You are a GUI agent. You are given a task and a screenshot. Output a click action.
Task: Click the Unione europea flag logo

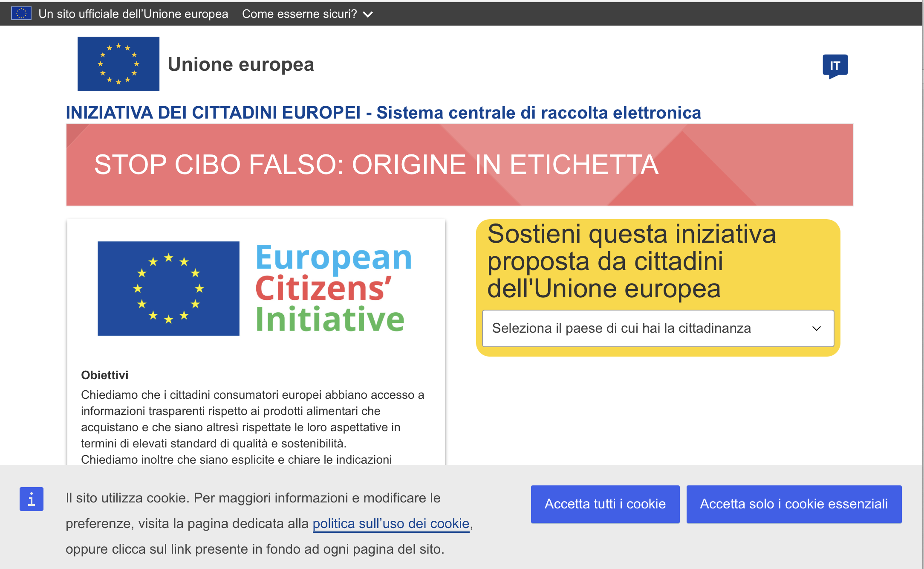pyautogui.click(x=118, y=64)
